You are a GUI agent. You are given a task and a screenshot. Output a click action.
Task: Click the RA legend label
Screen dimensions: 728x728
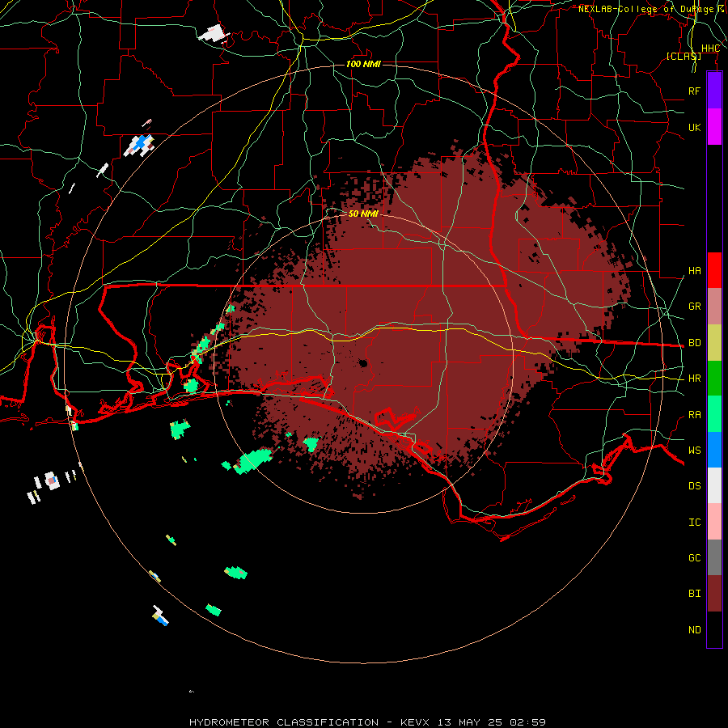[694, 415]
